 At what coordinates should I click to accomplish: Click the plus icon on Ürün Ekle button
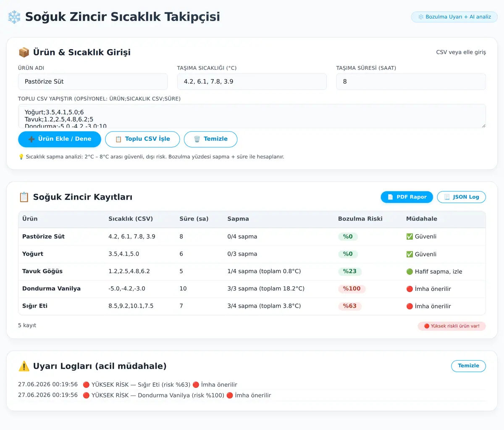(31, 139)
